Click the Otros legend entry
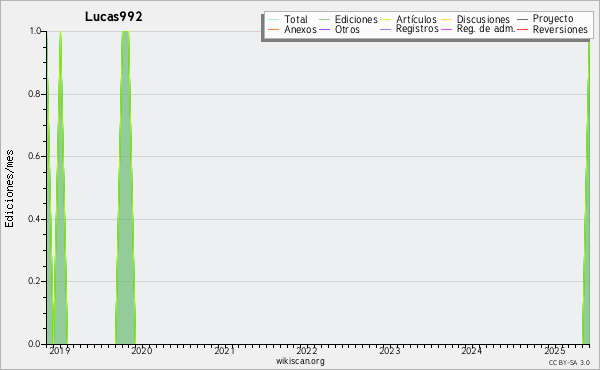600x370 pixels. pos(339,29)
